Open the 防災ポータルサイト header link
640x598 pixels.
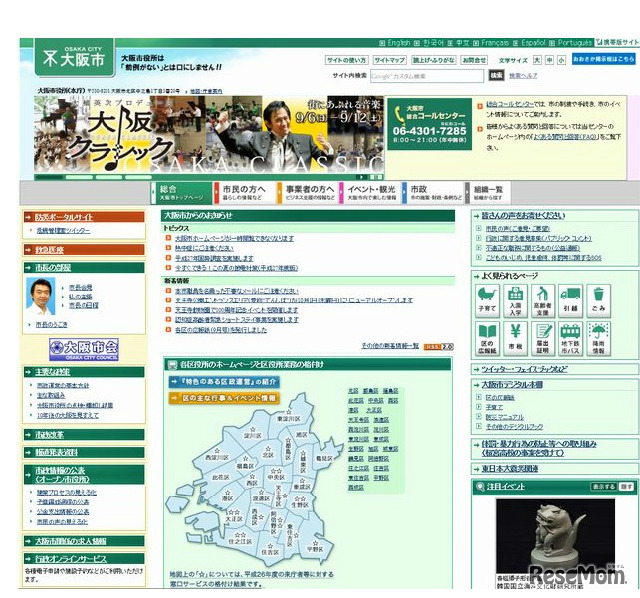[64, 217]
